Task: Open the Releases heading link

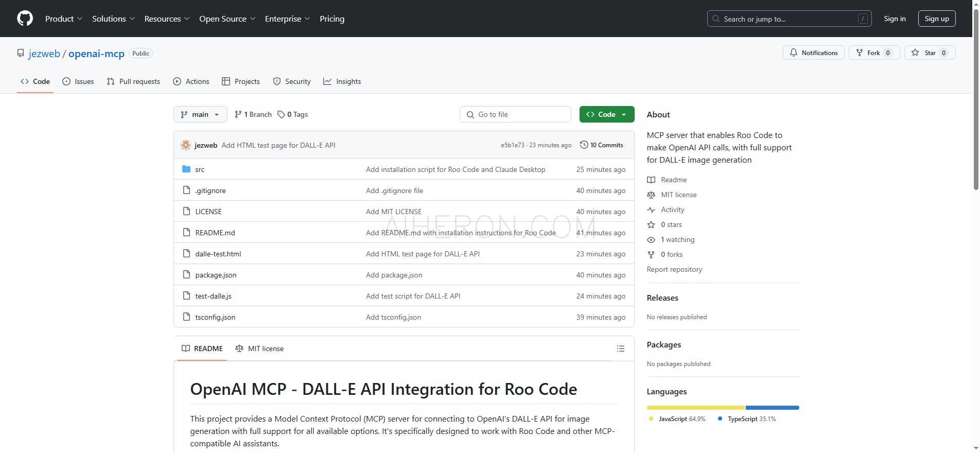Action: click(662, 298)
